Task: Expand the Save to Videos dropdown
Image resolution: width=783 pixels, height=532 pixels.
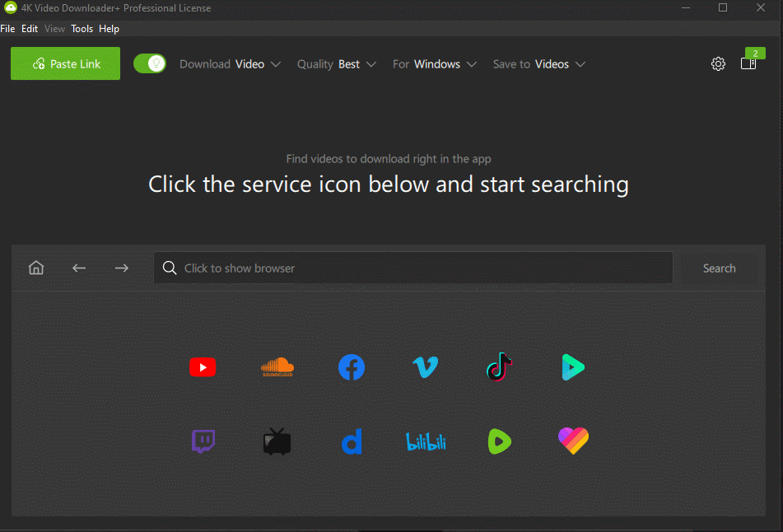Action: pyautogui.click(x=539, y=64)
